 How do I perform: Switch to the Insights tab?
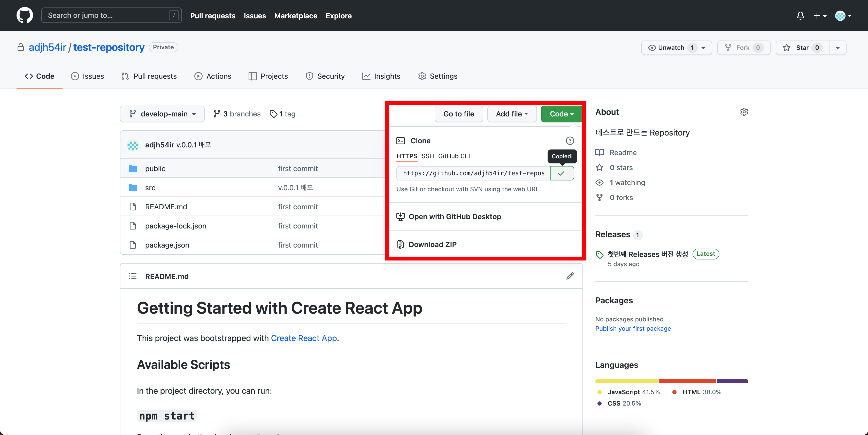click(381, 76)
